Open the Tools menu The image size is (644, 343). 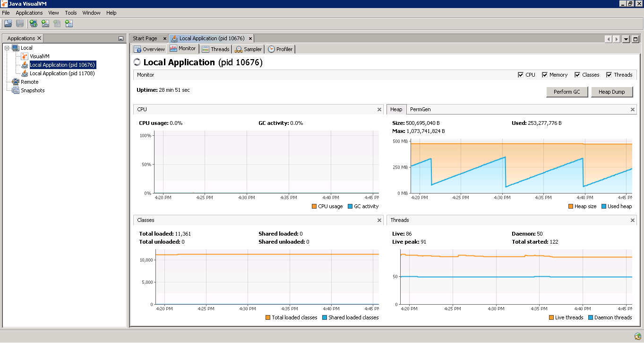(x=71, y=13)
